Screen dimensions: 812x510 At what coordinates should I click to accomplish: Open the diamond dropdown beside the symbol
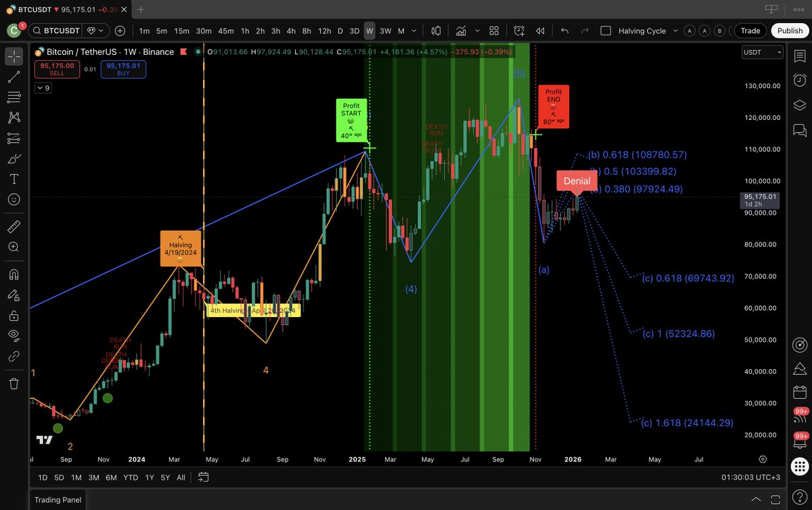pos(95,30)
